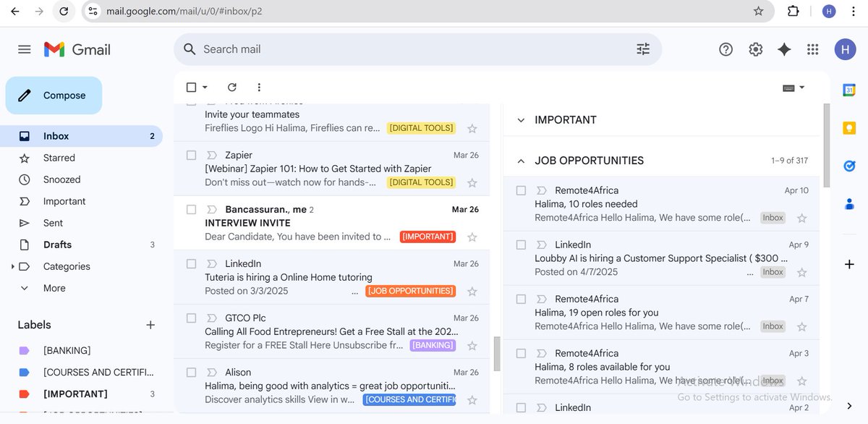Select the GTCO Plc email checkbox
Screen dimensions: 868x424
[x=192, y=318]
